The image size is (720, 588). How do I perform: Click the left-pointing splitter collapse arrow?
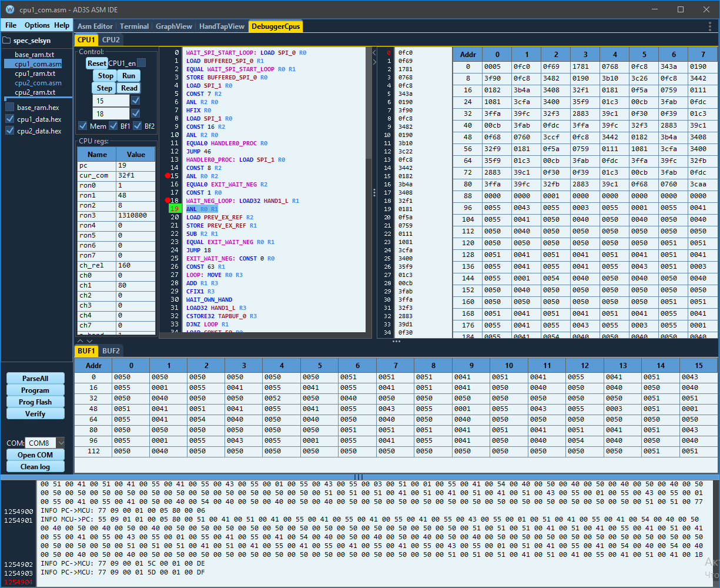(x=374, y=52)
